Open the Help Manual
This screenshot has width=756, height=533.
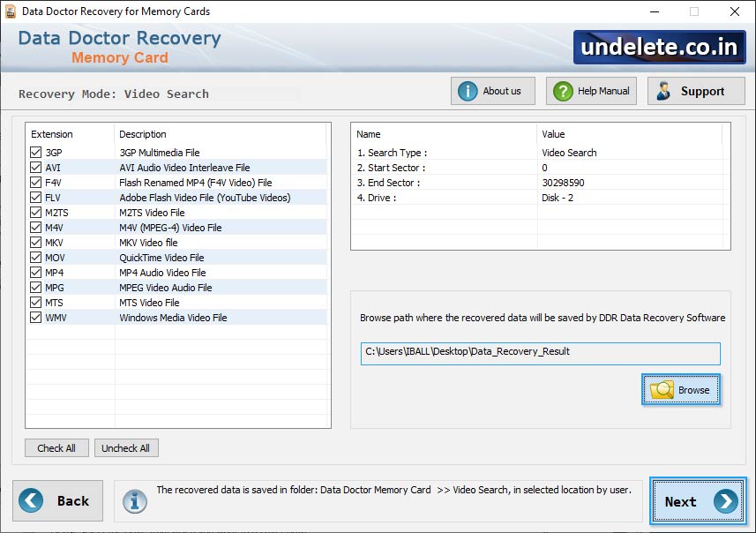[x=590, y=90]
